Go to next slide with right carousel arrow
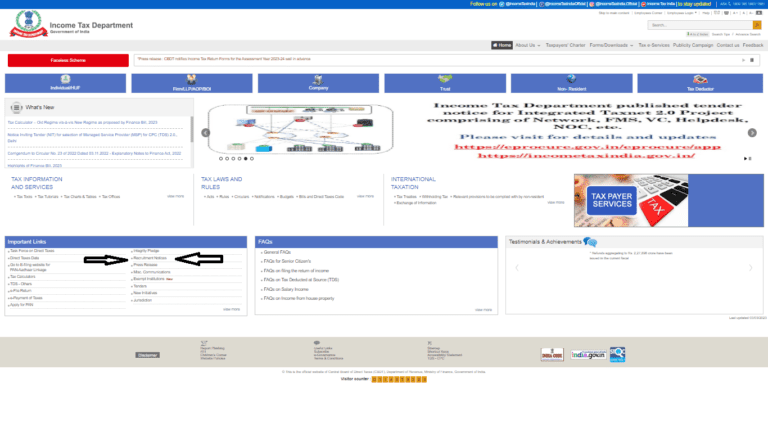This screenshot has width=768, height=432. 752,133
